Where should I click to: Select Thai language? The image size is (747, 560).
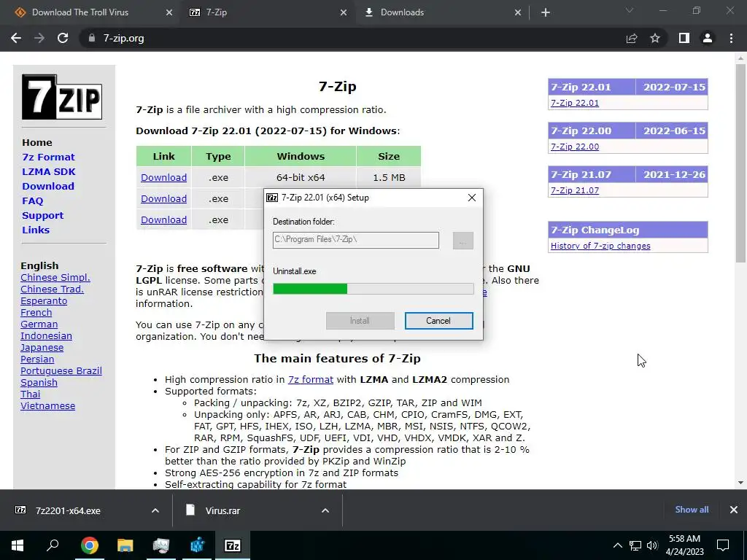click(x=31, y=394)
